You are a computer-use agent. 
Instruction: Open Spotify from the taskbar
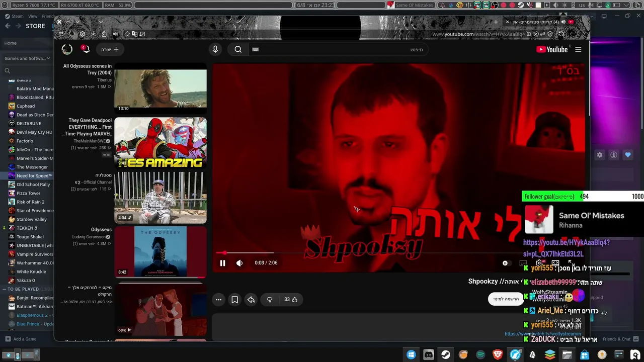[480, 355]
